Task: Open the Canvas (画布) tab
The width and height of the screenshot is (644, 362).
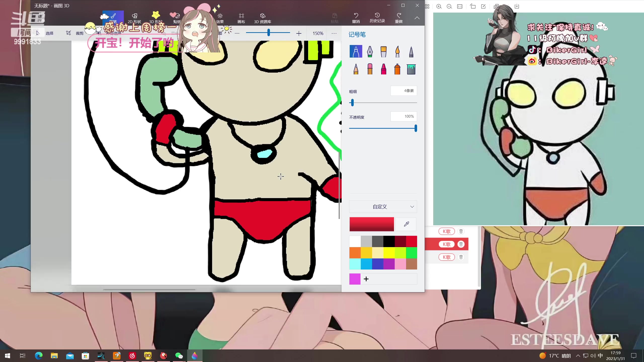Action: pos(241,18)
